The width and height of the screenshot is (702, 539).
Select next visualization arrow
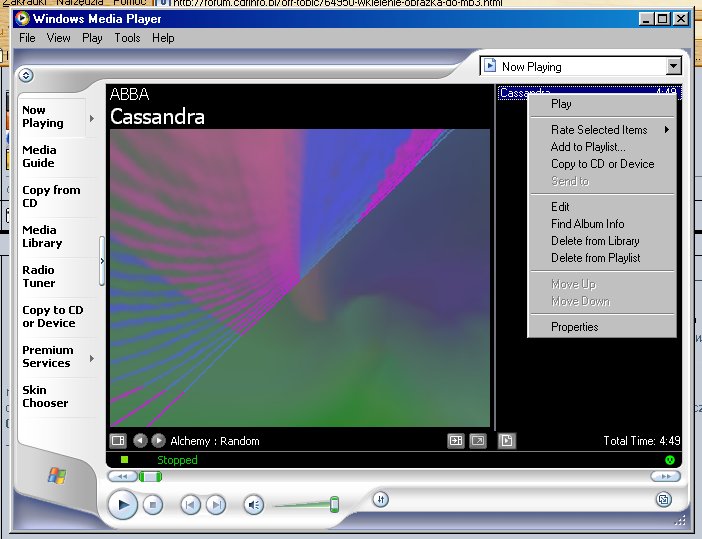pos(158,441)
